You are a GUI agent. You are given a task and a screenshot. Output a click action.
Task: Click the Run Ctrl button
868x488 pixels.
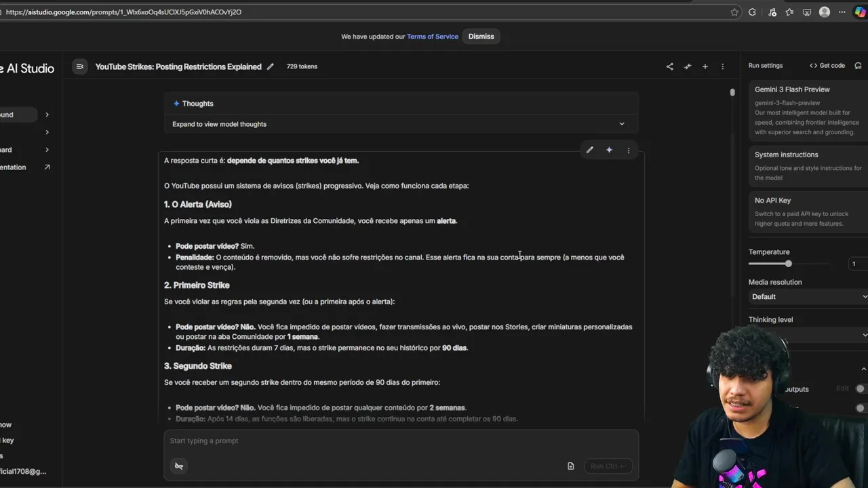coord(608,466)
